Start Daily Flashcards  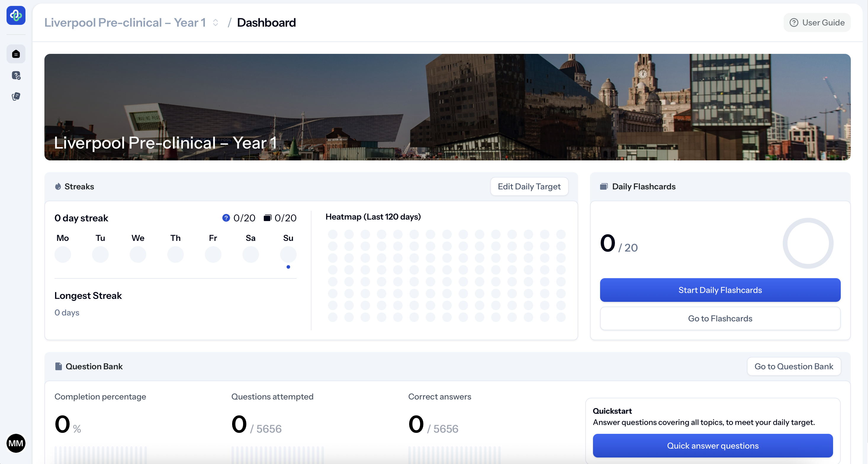coord(720,290)
